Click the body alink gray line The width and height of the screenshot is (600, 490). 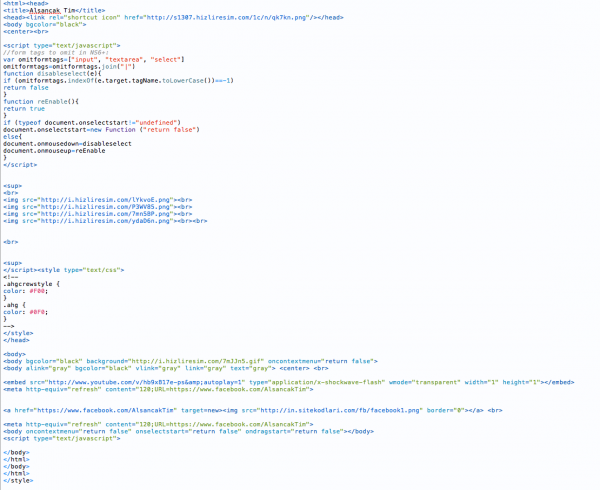(166, 368)
